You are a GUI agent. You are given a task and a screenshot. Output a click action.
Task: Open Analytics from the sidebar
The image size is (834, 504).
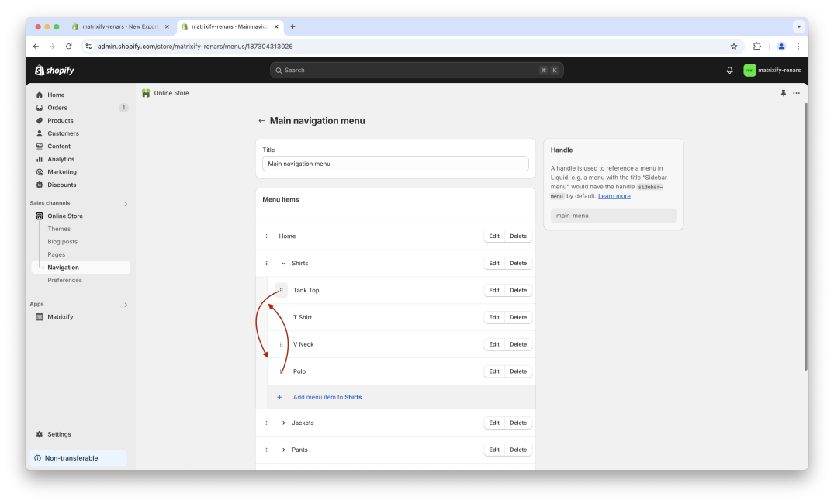coord(61,158)
